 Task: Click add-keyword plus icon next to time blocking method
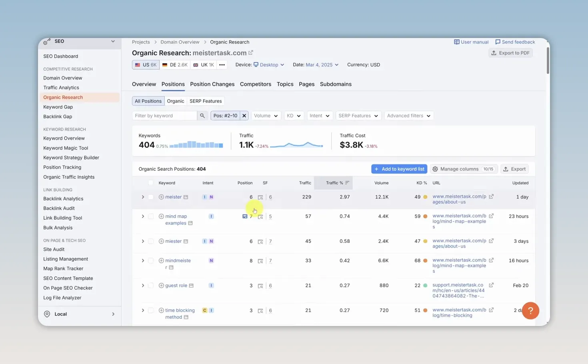point(161,310)
